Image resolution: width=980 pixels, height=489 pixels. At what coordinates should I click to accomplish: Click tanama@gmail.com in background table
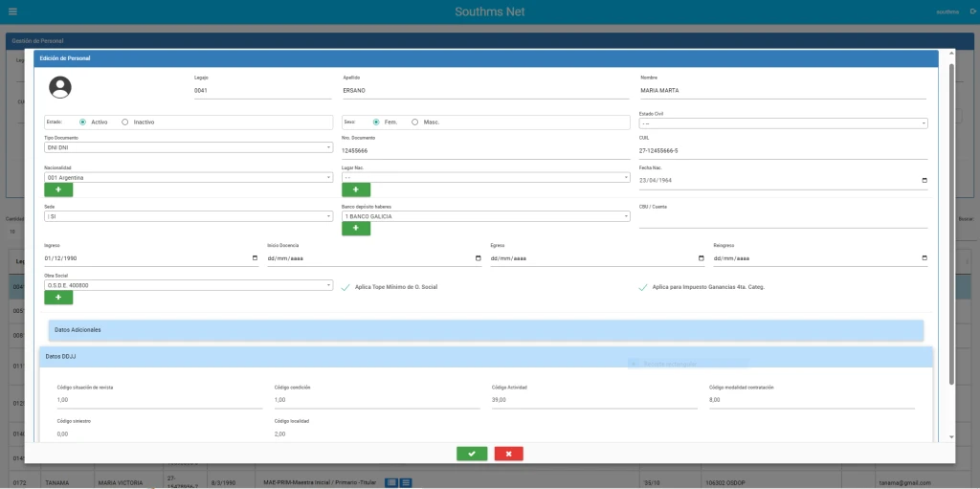(x=905, y=482)
